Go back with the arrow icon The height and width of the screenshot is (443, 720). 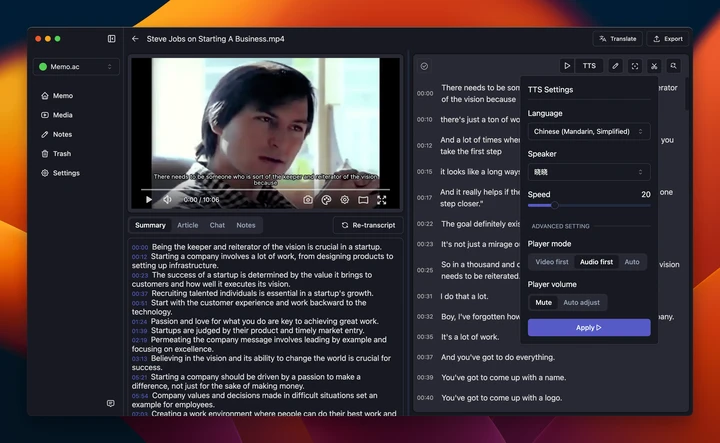[135, 39]
